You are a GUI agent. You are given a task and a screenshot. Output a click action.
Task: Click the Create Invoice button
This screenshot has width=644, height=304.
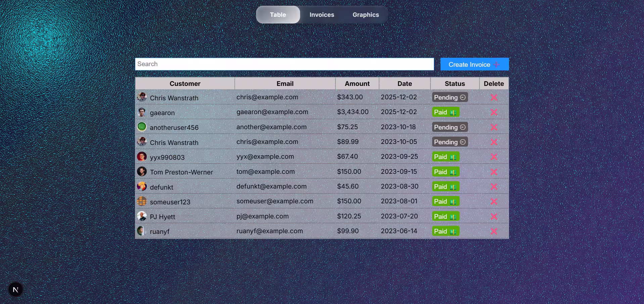click(x=474, y=64)
